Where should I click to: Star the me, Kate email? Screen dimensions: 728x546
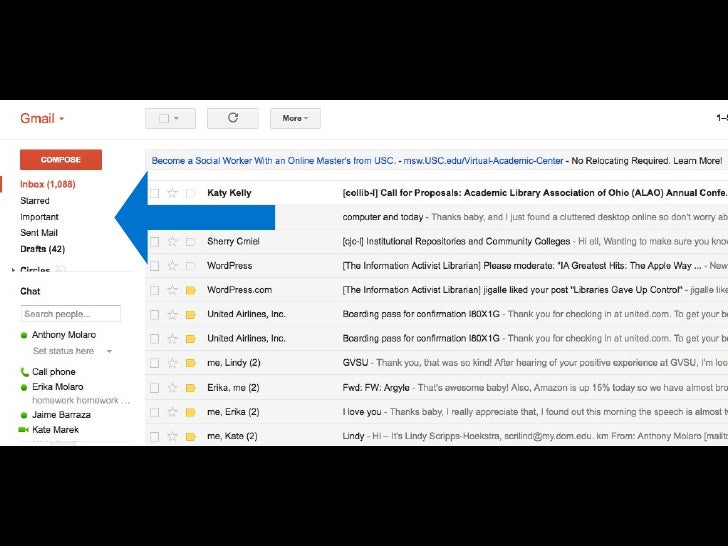pos(172,436)
